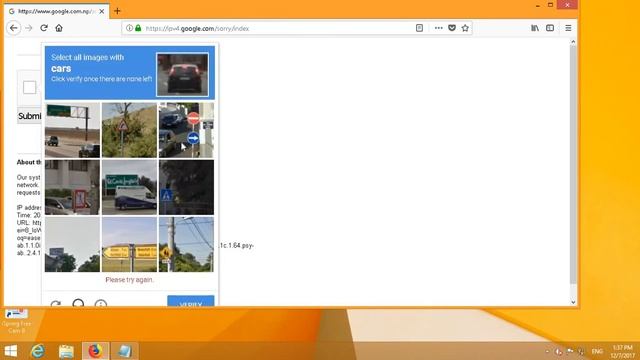The height and width of the screenshot is (360, 640).
Task: Open page actions three-dot menu
Action: [x=438, y=28]
